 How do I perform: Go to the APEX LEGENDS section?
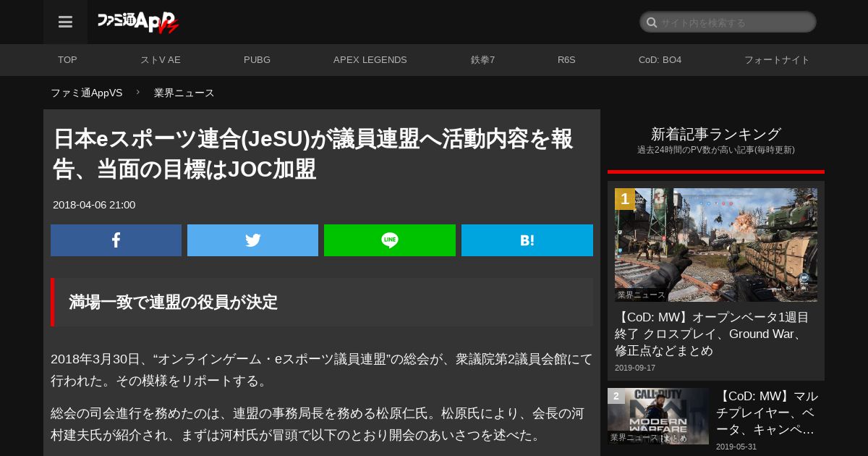(x=370, y=60)
